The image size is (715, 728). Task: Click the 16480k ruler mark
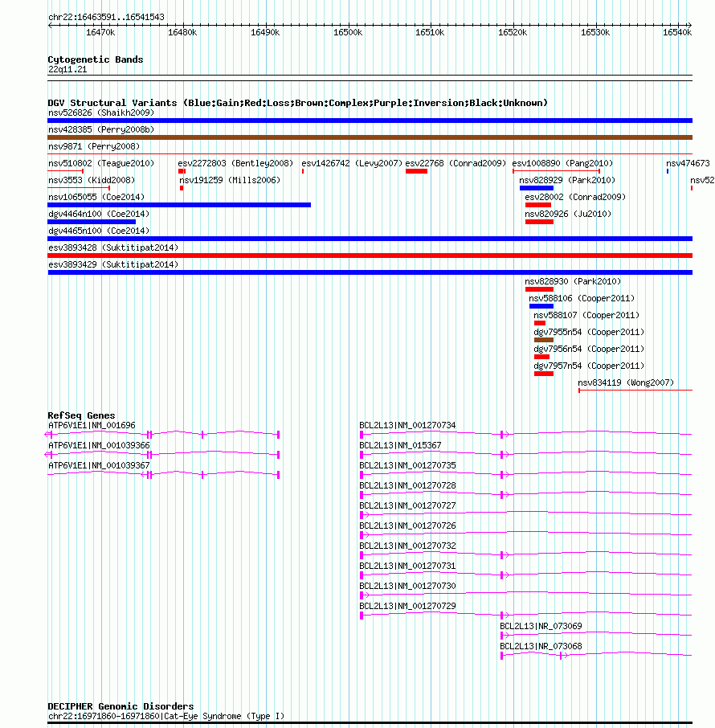tap(182, 32)
